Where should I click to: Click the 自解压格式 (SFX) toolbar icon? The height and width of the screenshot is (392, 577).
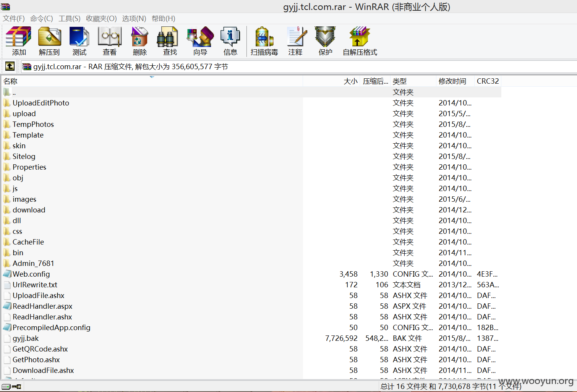360,40
